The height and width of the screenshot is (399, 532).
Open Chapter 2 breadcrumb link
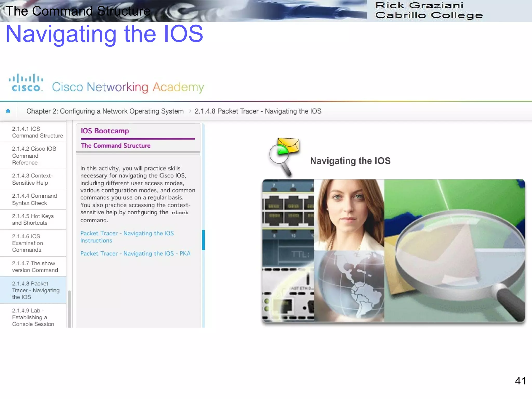click(x=105, y=111)
